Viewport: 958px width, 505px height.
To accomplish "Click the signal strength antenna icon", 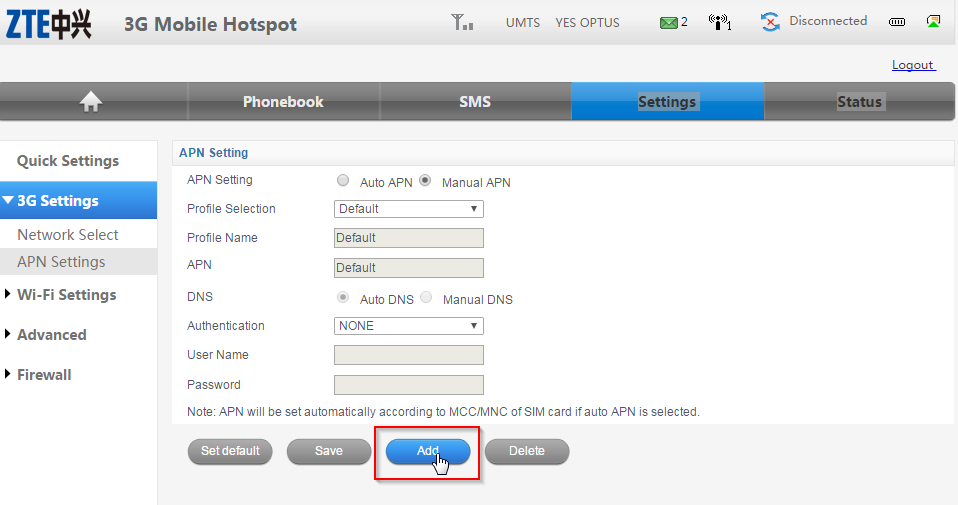I will point(462,22).
